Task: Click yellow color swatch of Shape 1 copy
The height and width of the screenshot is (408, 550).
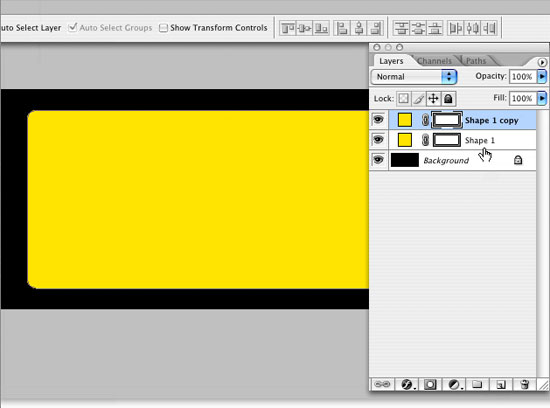Action: [405, 120]
